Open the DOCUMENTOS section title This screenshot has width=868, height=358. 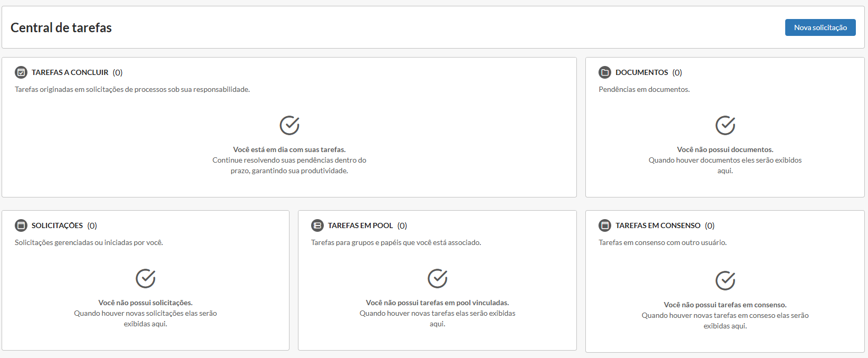pos(641,72)
